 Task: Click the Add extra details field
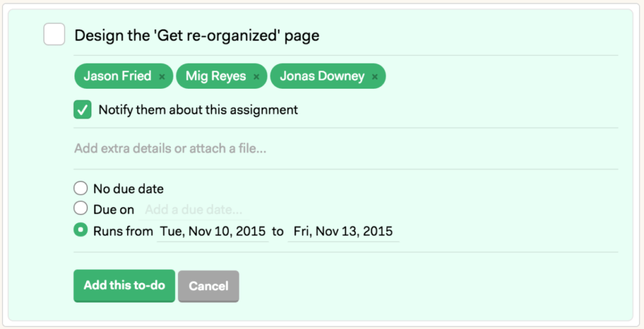coord(346,148)
